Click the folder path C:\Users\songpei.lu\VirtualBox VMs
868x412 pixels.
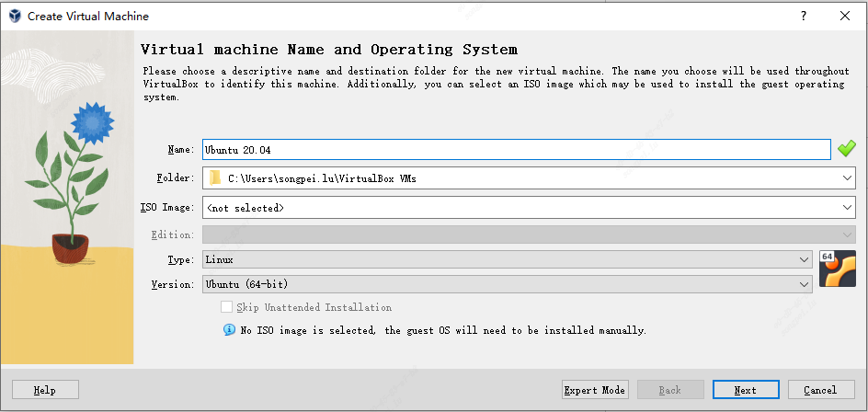(x=323, y=178)
